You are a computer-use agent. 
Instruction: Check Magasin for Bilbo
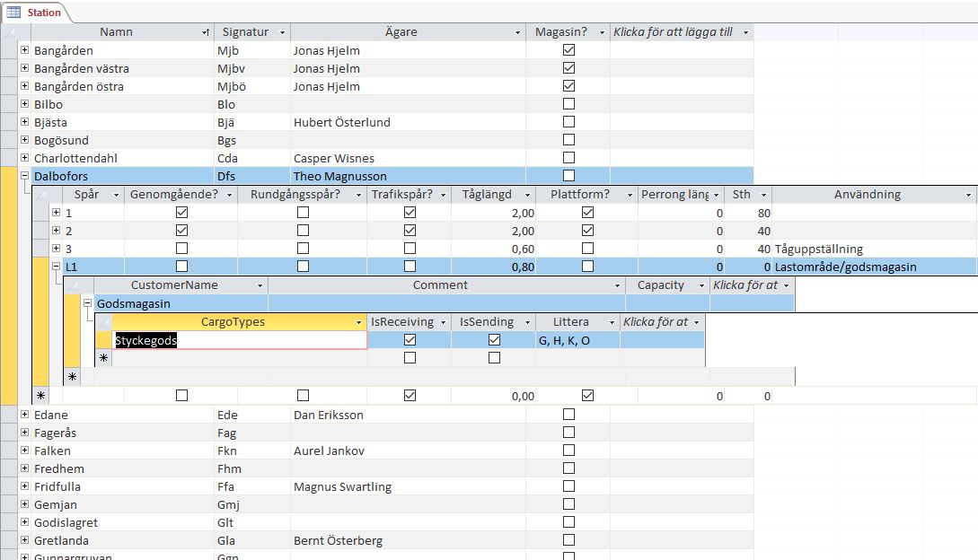pos(568,103)
